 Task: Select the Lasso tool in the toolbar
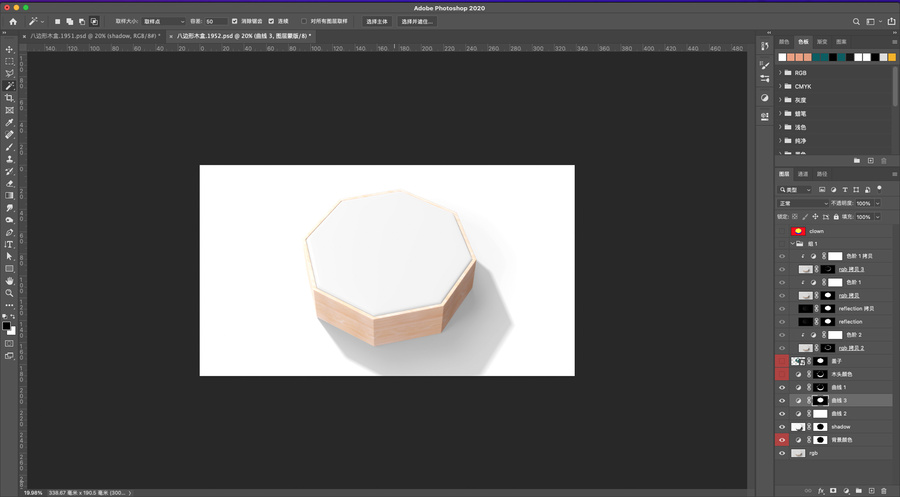coord(9,73)
